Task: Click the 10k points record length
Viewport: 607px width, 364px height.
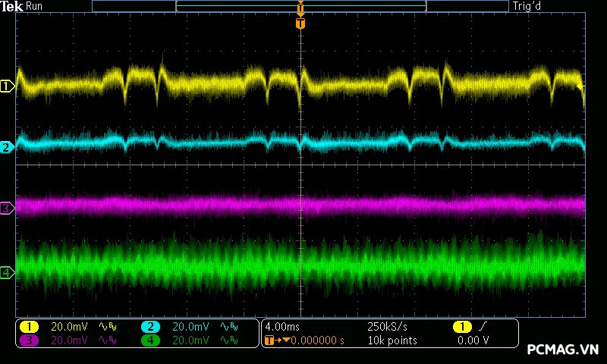Action: click(392, 340)
